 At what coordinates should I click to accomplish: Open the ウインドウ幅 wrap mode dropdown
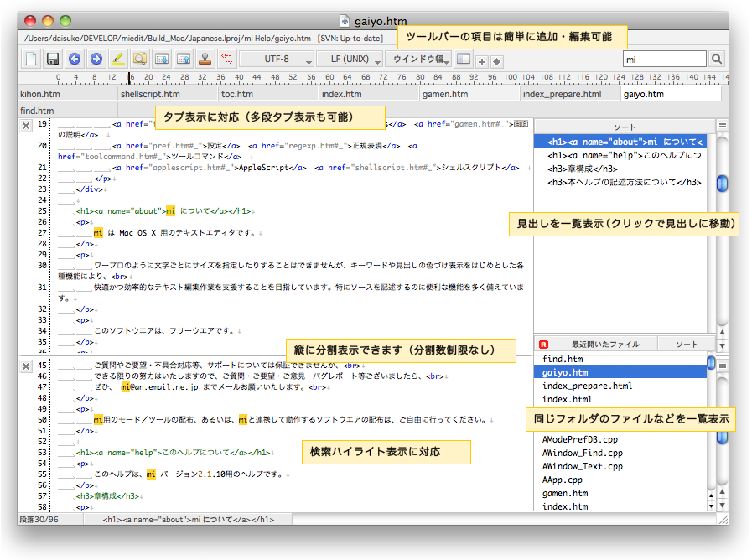[x=418, y=60]
